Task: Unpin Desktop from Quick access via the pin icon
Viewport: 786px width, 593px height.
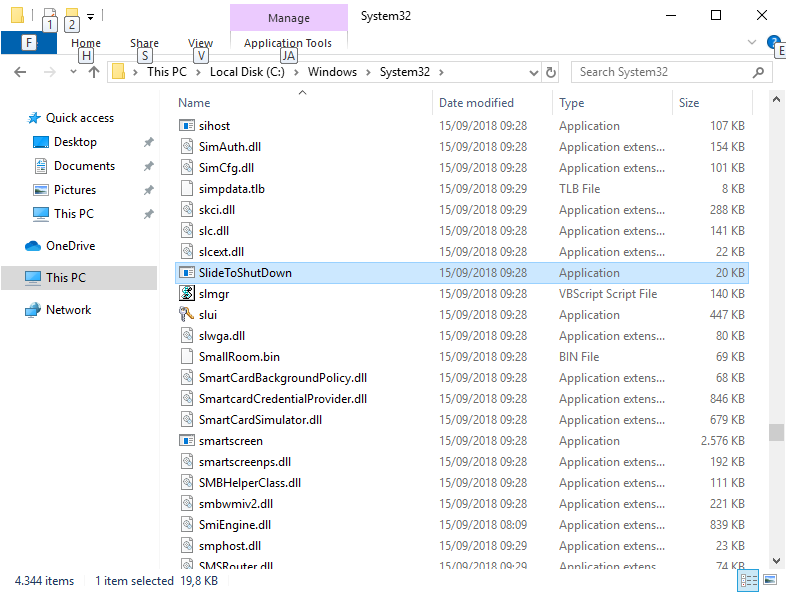Action: click(x=148, y=142)
